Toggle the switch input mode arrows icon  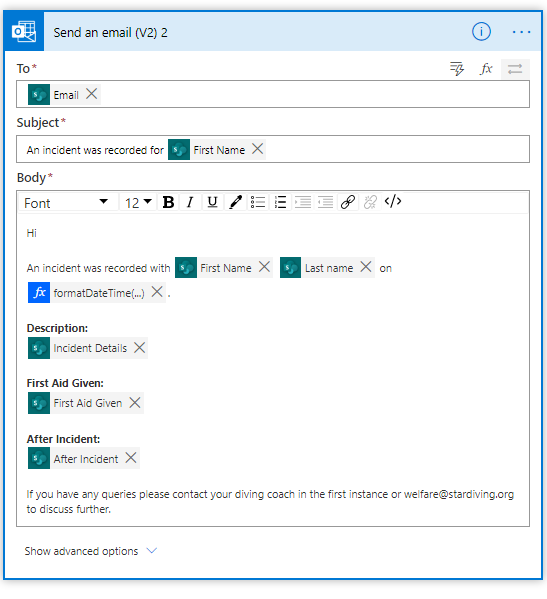(x=515, y=69)
